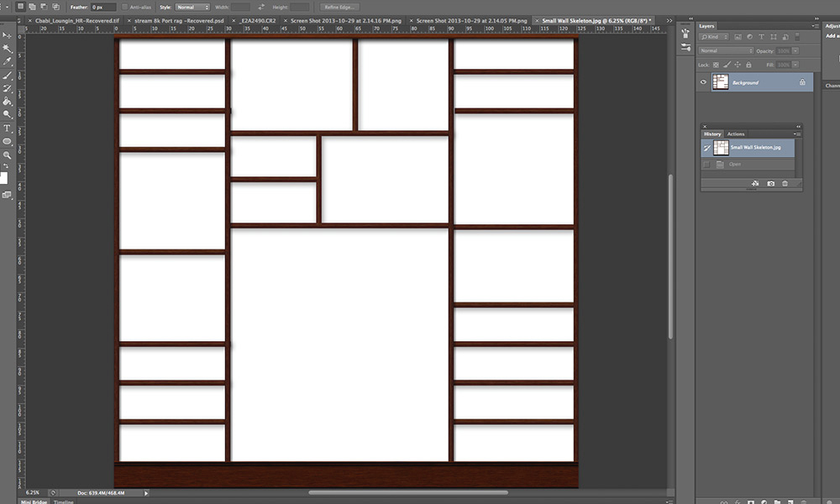
Task: Hide the Background layer
Action: point(703,81)
